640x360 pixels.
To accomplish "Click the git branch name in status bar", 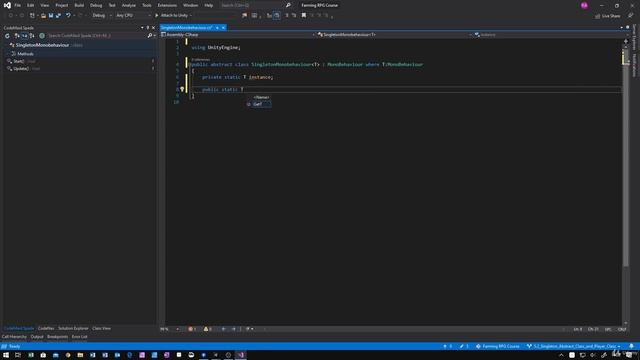I will pos(573,347).
